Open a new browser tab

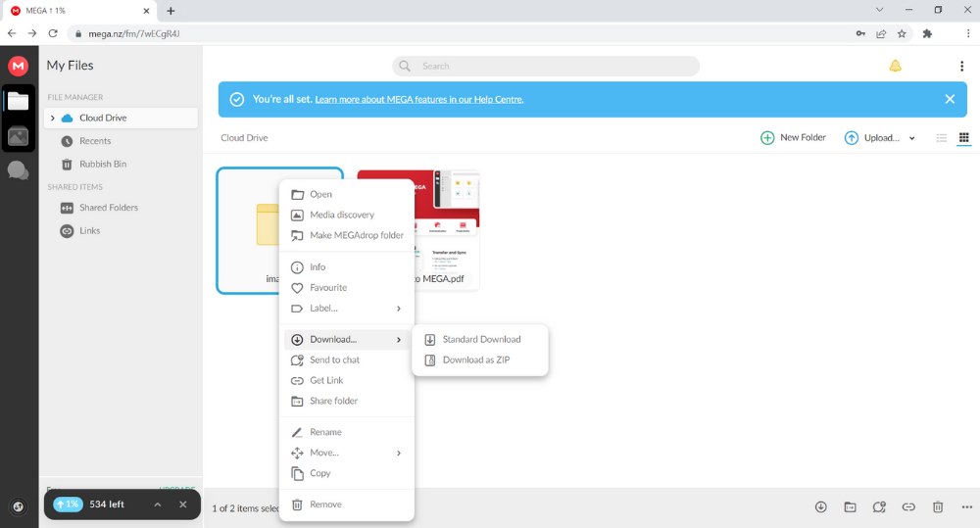[x=171, y=11]
